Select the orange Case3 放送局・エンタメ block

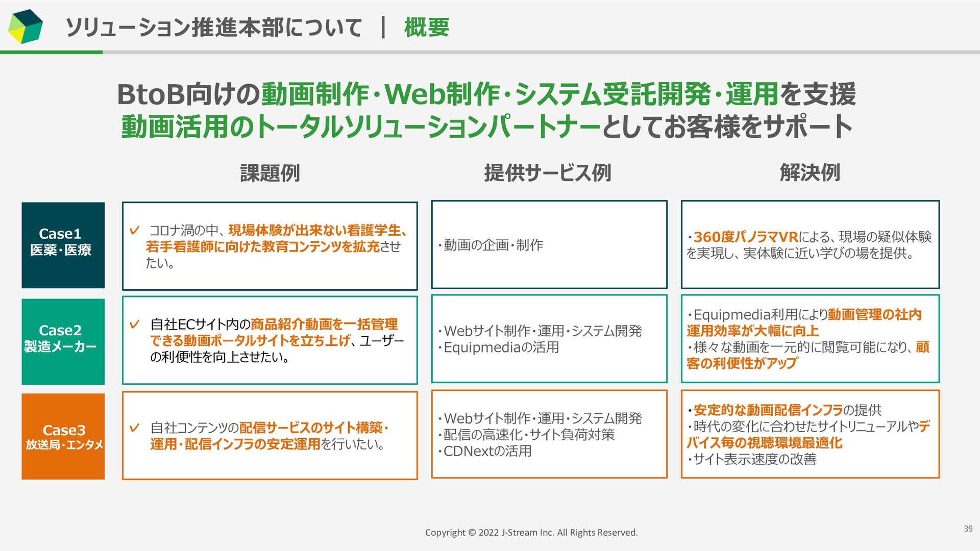(x=63, y=436)
